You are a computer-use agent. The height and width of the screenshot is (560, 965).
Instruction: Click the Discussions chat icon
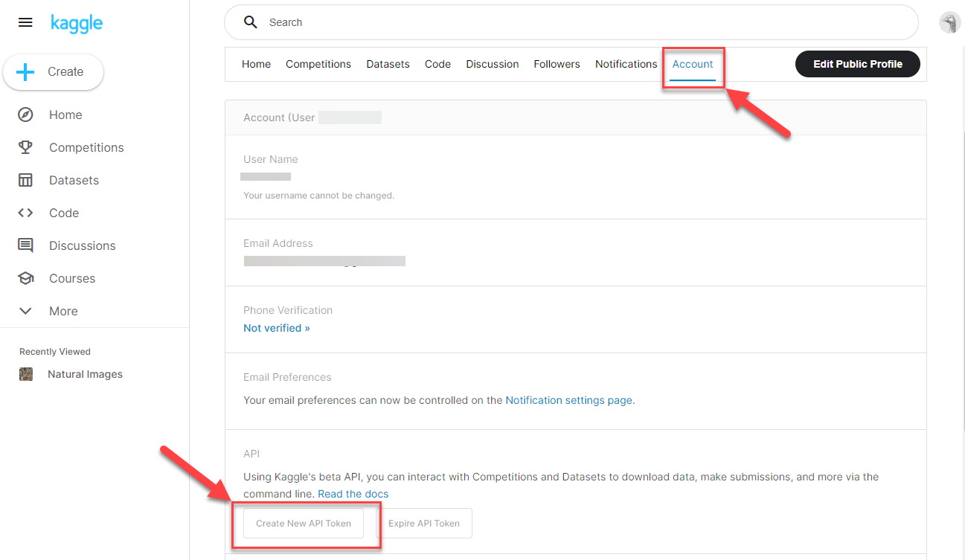[x=26, y=245]
